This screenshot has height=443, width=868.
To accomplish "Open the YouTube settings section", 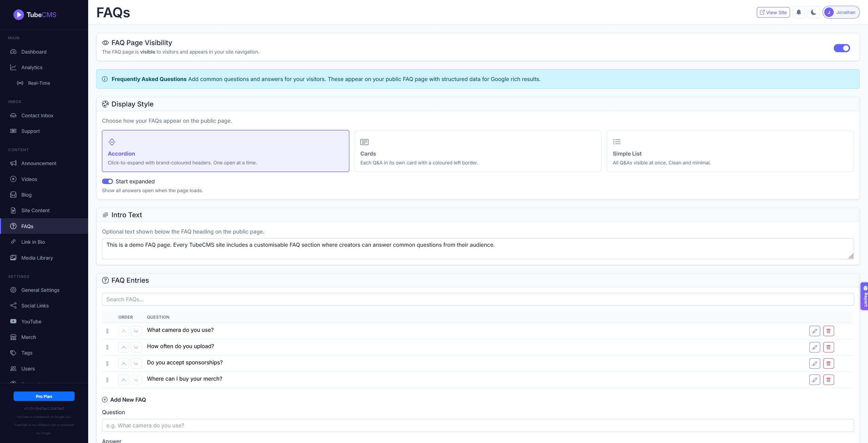I will 32,321.
